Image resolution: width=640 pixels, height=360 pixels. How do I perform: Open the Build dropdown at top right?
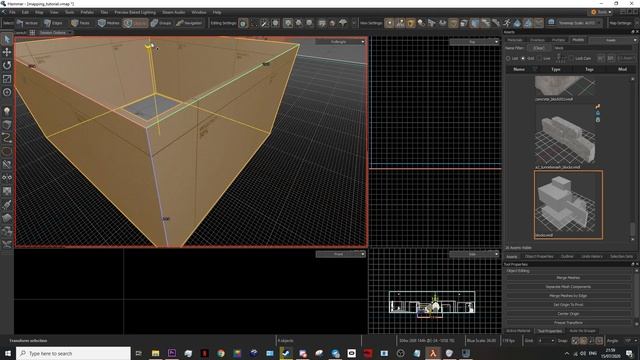tap(601, 12)
